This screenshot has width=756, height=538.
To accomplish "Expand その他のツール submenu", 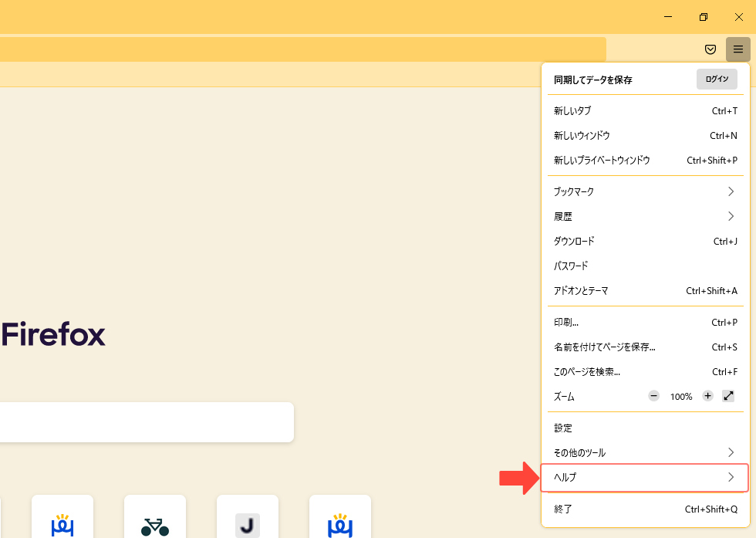I will pyautogui.click(x=645, y=452).
